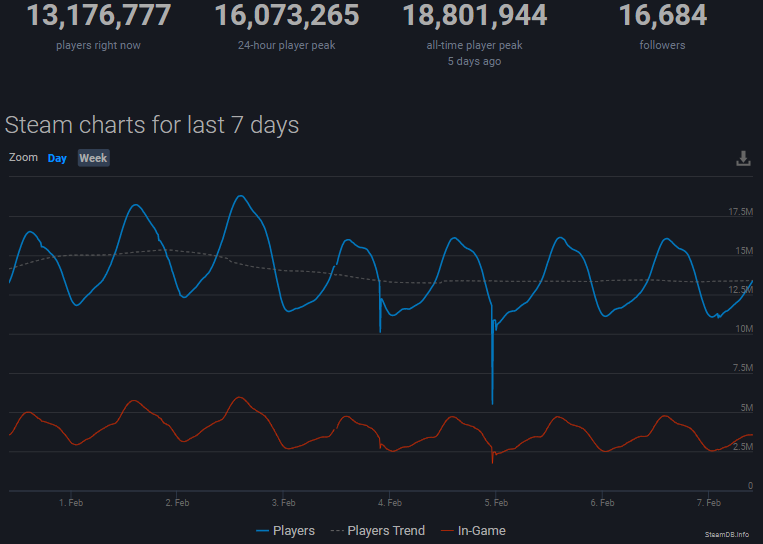Select the 2. Feb date marker
This screenshot has width=763, height=544.
(177, 502)
